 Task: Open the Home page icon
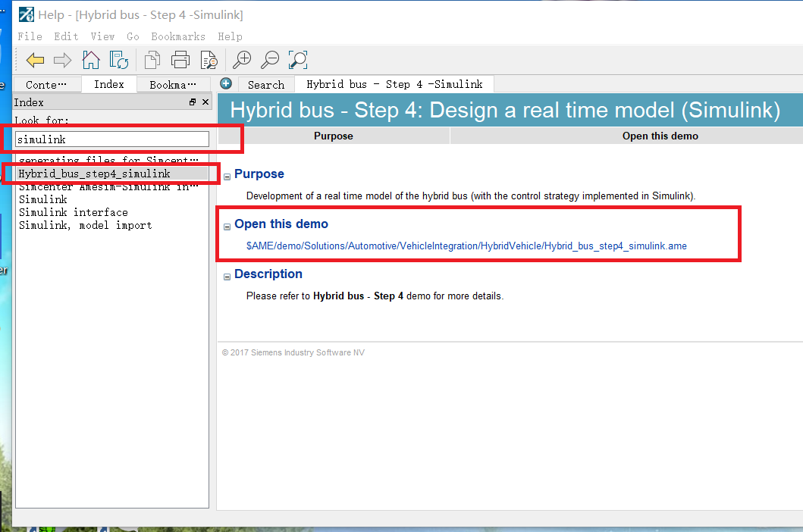pyautogui.click(x=91, y=60)
